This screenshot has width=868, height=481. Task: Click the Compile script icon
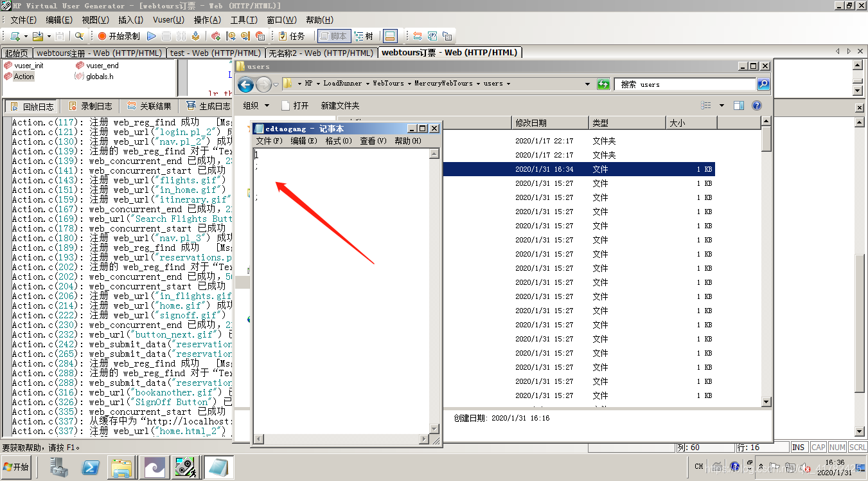tap(195, 36)
